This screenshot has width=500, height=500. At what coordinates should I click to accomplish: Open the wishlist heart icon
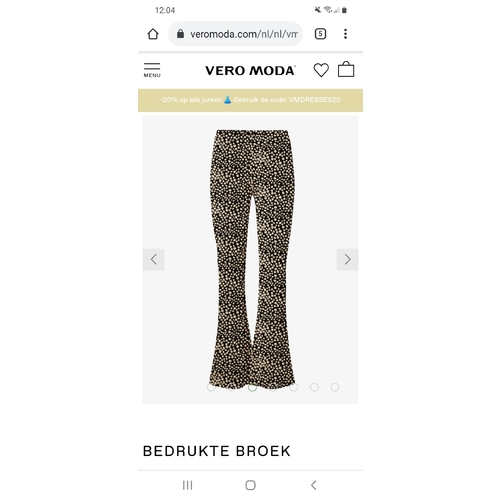pyautogui.click(x=321, y=70)
